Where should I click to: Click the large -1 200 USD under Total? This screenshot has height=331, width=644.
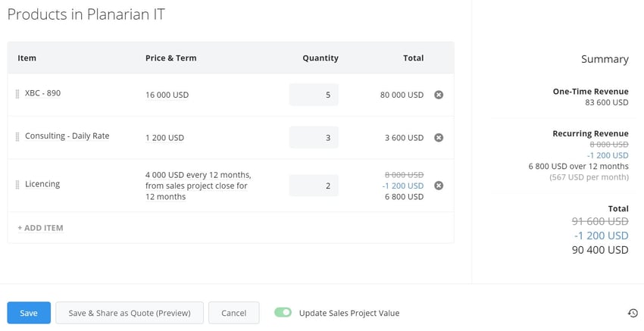click(x=602, y=236)
